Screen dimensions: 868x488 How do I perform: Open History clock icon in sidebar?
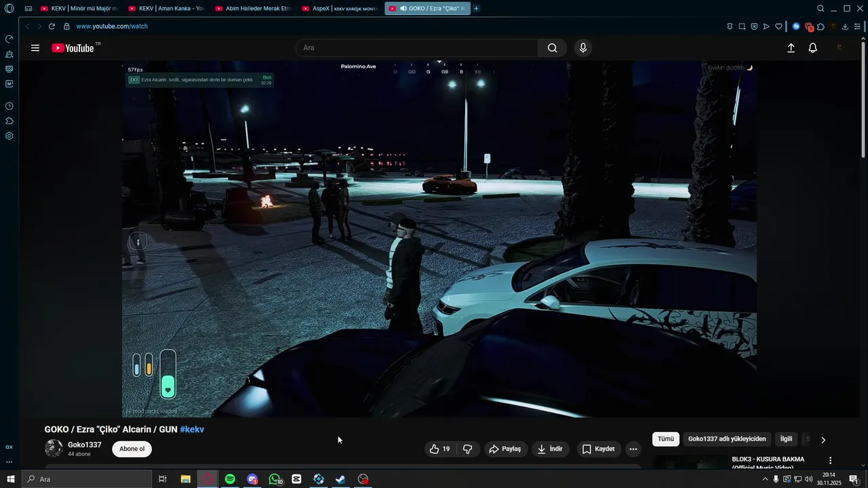[9, 106]
